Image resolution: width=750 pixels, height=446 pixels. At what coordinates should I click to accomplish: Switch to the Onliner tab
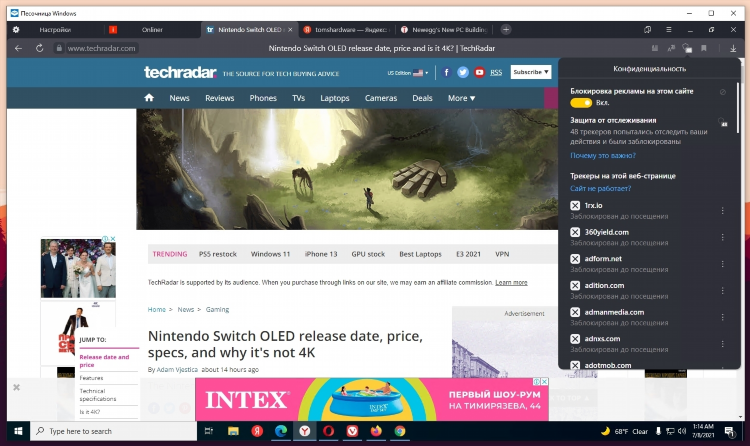[152, 30]
